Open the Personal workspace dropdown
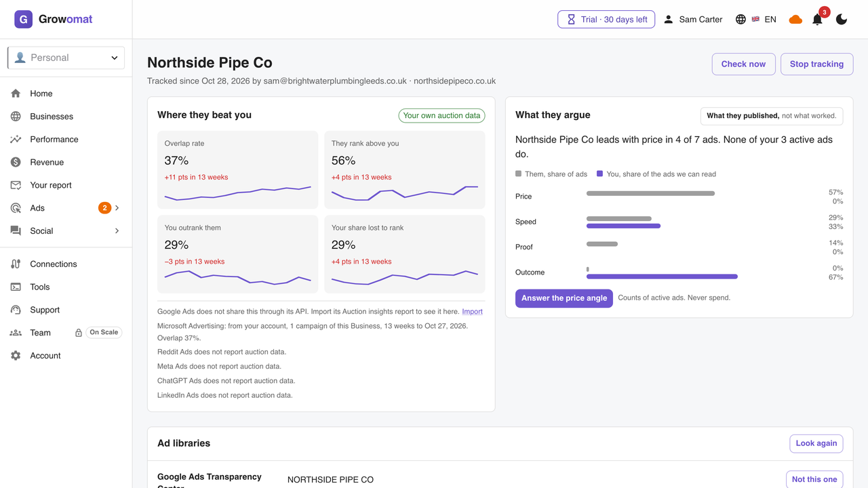The height and width of the screenshot is (488, 868). point(66,58)
